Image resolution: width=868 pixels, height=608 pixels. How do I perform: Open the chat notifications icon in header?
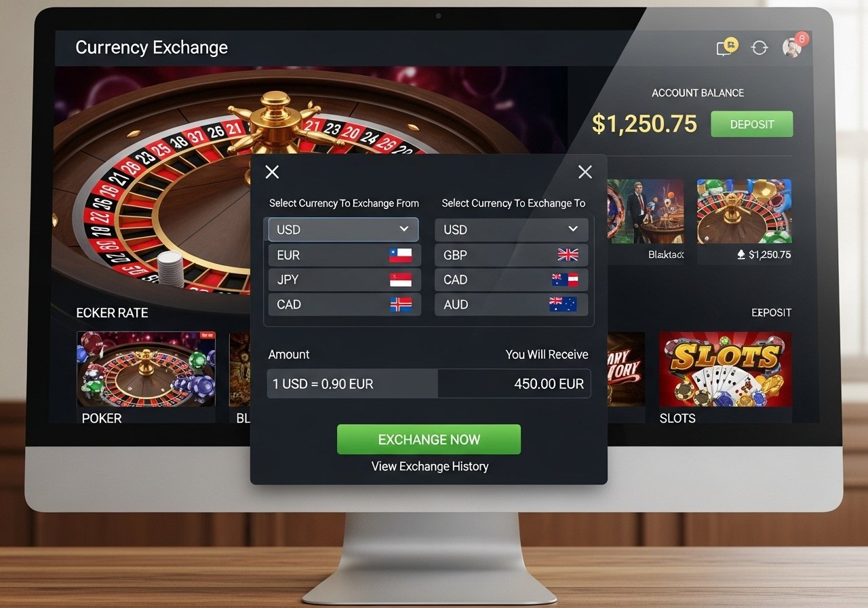pos(726,47)
